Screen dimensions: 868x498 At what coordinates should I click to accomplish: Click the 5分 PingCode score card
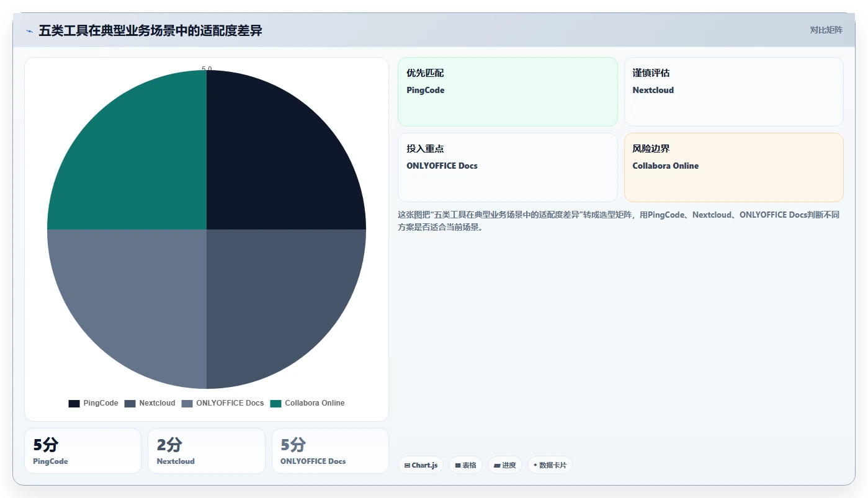[83, 451]
